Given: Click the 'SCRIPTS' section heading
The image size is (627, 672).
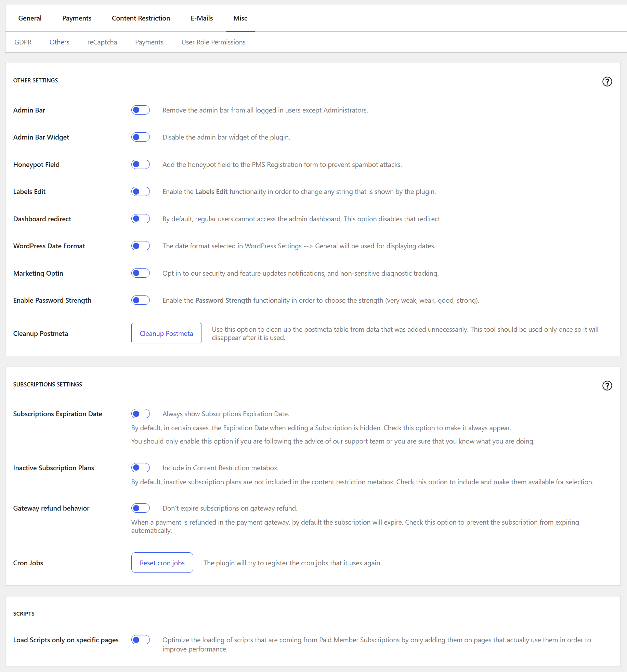Looking at the screenshot, I should point(24,614).
